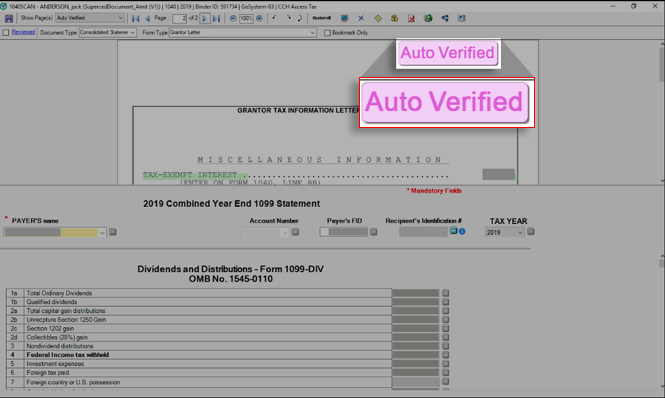Expand the Form Type Grantor Letter dropdown

click(x=313, y=33)
